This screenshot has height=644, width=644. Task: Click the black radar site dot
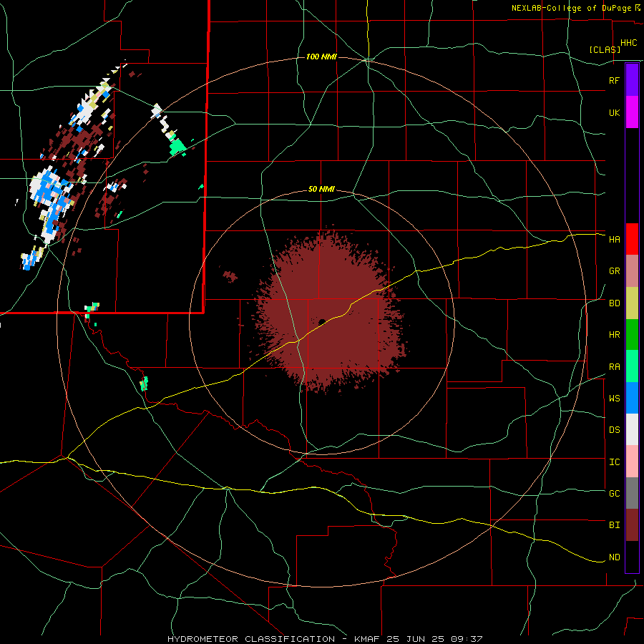pyautogui.click(x=322, y=322)
